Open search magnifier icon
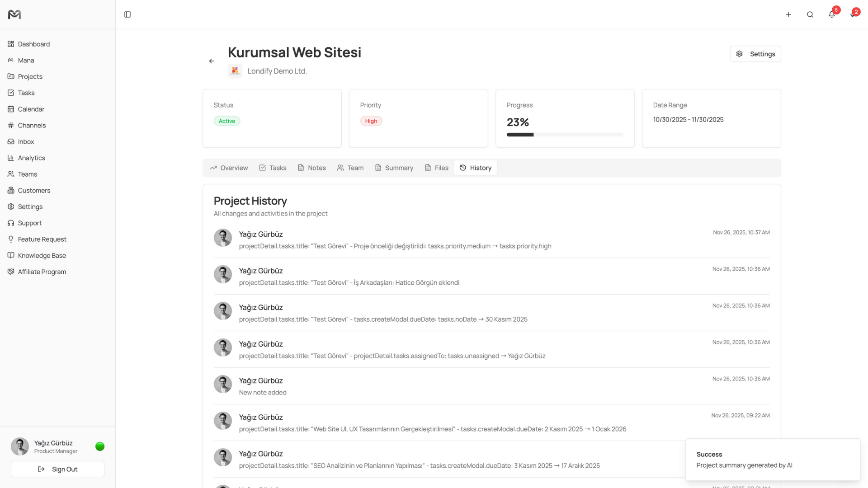This screenshot has width=868, height=488. [x=810, y=14]
